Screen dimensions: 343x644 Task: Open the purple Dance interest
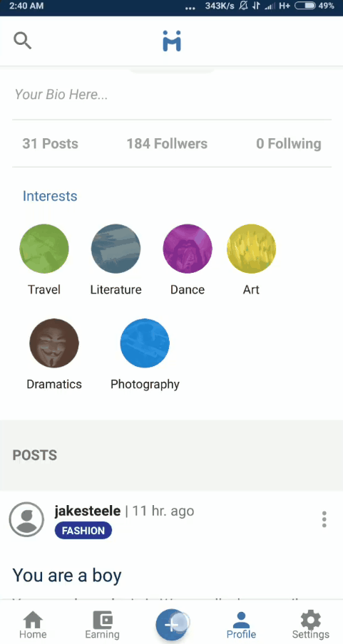tap(188, 249)
